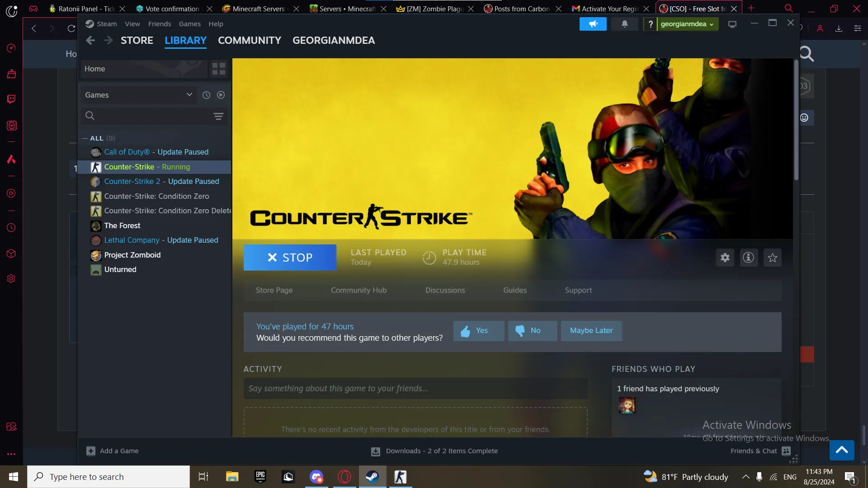Image resolution: width=868 pixels, height=488 pixels.
Task: Open the Help menu
Action: tap(216, 24)
